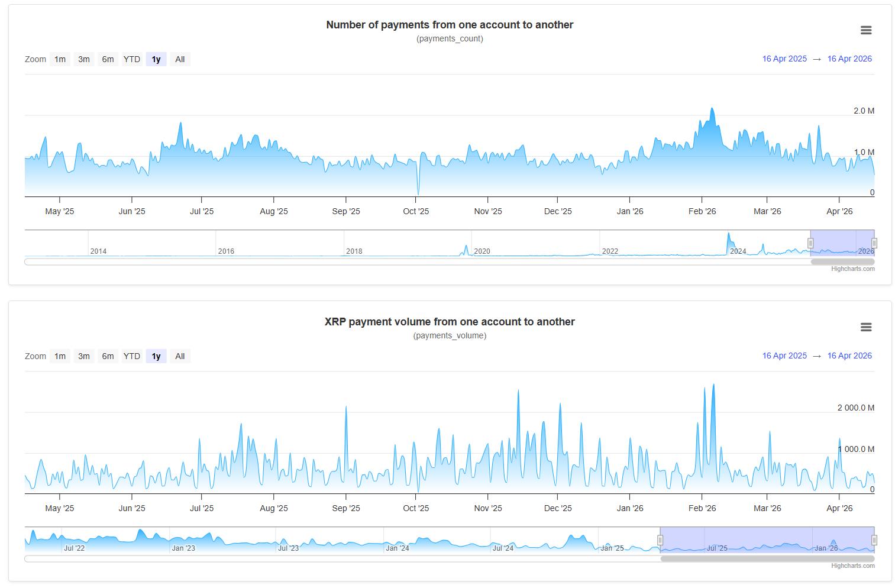Image resolution: width=895 pixels, height=588 pixels.
Task: Select 3m zoom on XRP payment volume chart
Action: point(84,356)
